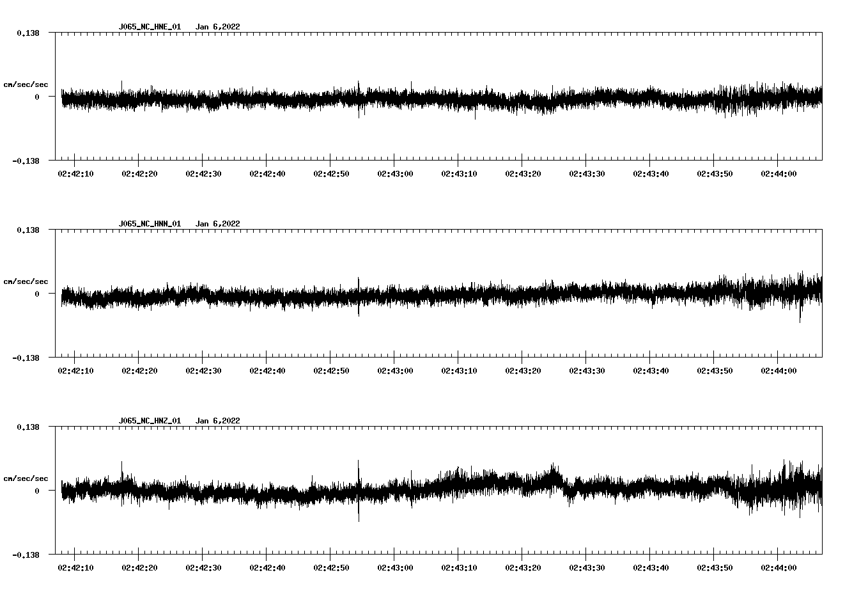Click the 02:43:30 time label under HNE plot
The width and height of the screenshot is (868, 591).
(x=587, y=174)
